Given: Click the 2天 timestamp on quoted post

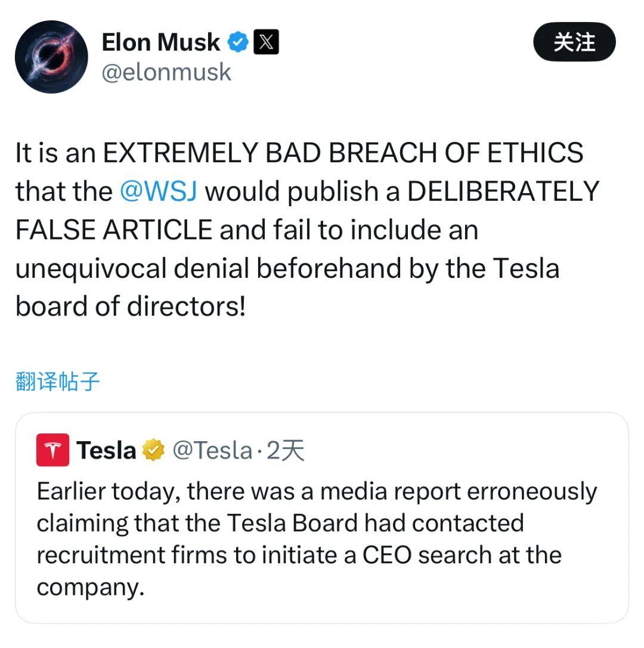Looking at the screenshot, I should 286,451.
